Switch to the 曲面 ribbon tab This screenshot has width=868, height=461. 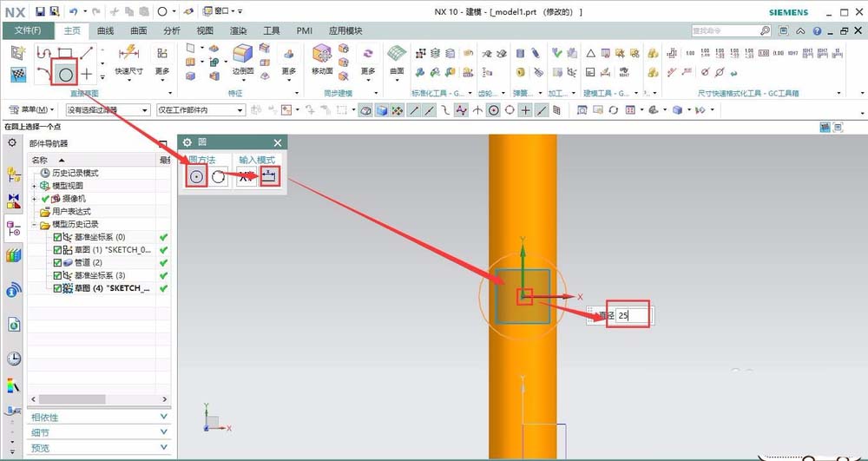click(x=139, y=31)
